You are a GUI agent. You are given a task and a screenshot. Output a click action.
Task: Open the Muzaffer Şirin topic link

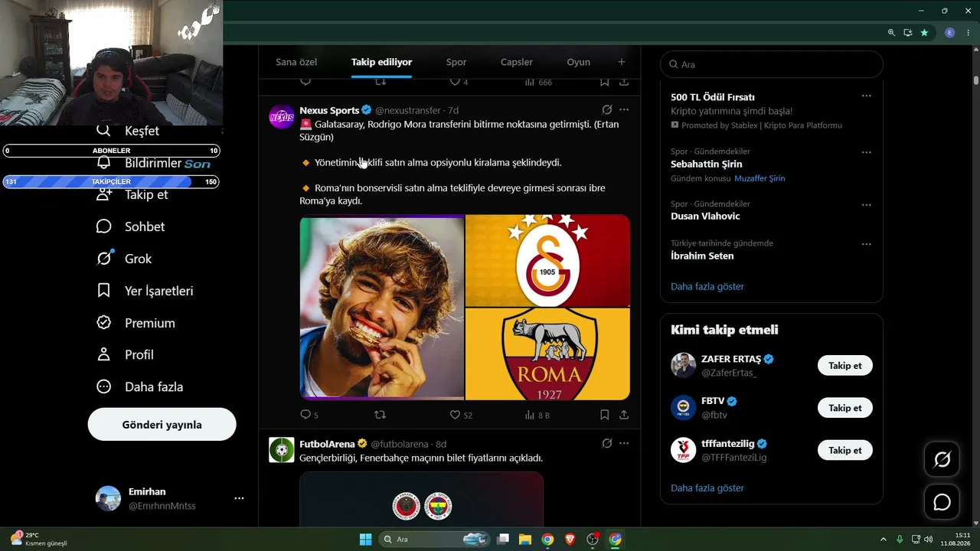click(759, 178)
